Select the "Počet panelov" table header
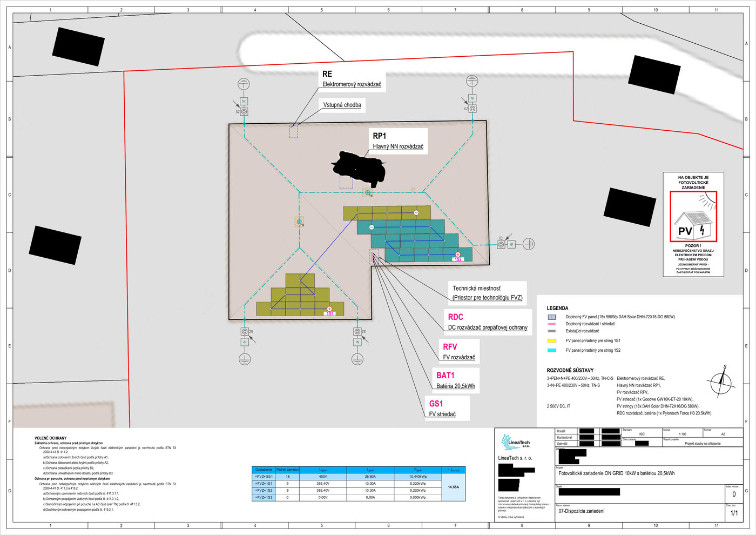This screenshot has width=756, height=535. [x=288, y=470]
